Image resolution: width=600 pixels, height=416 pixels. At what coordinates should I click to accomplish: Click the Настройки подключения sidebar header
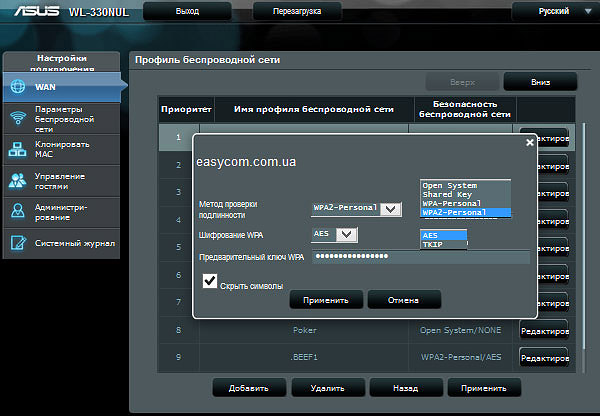(x=62, y=63)
